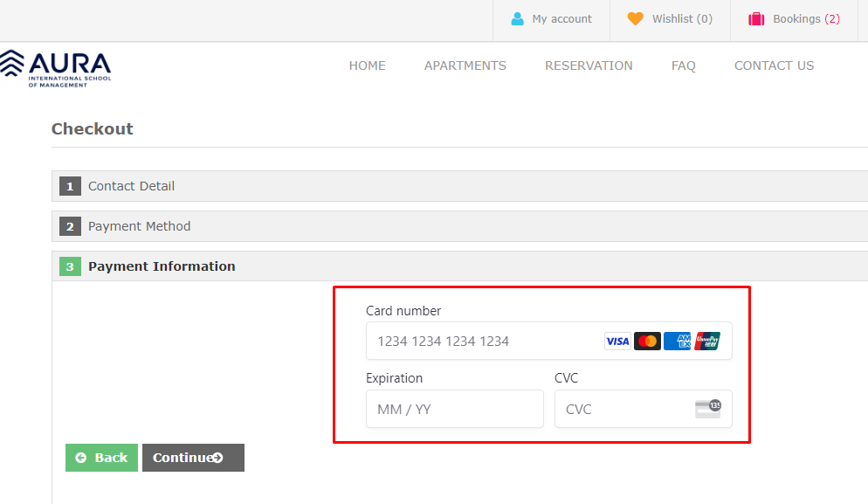Open the RESERVATION page

(x=589, y=66)
